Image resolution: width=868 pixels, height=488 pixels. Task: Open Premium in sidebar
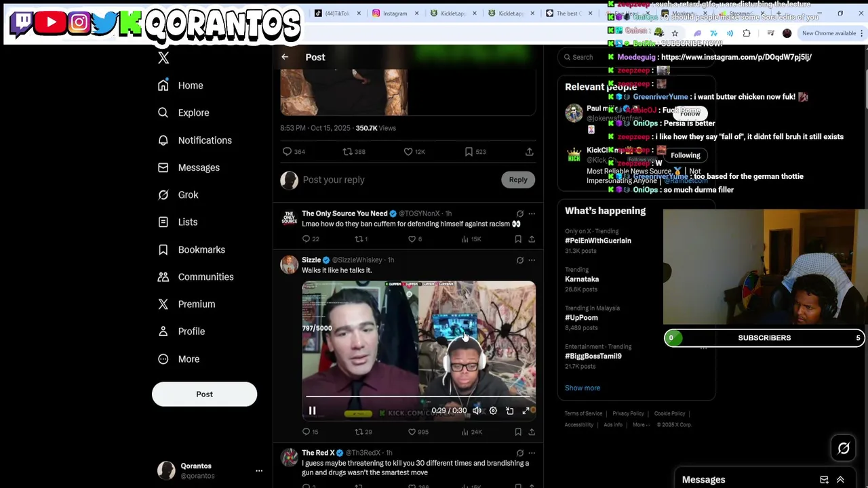(x=186, y=304)
